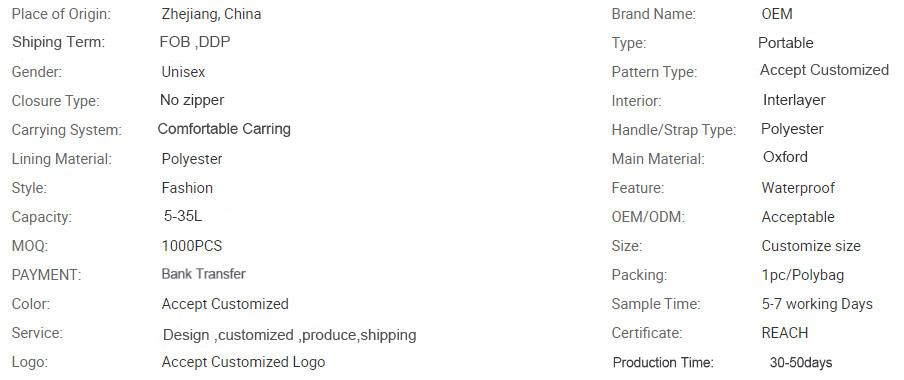Select the 'Comfortable Carring' text
This screenshot has width=904, height=380.
point(224,129)
